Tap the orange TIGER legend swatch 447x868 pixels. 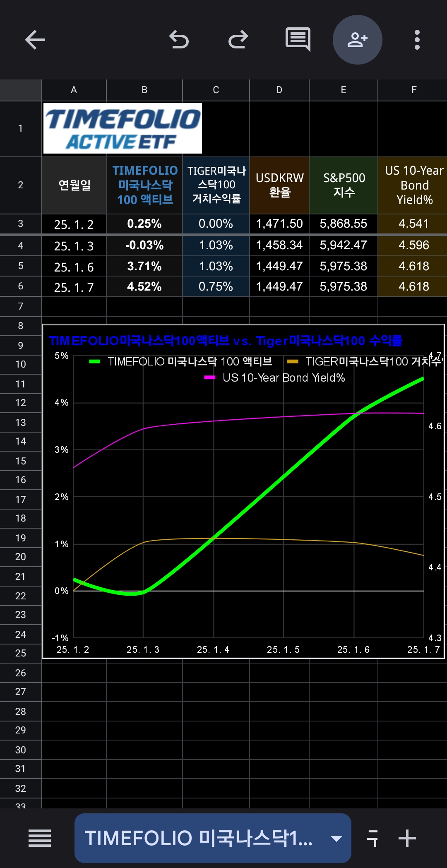pyautogui.click(x=293, y=361)
